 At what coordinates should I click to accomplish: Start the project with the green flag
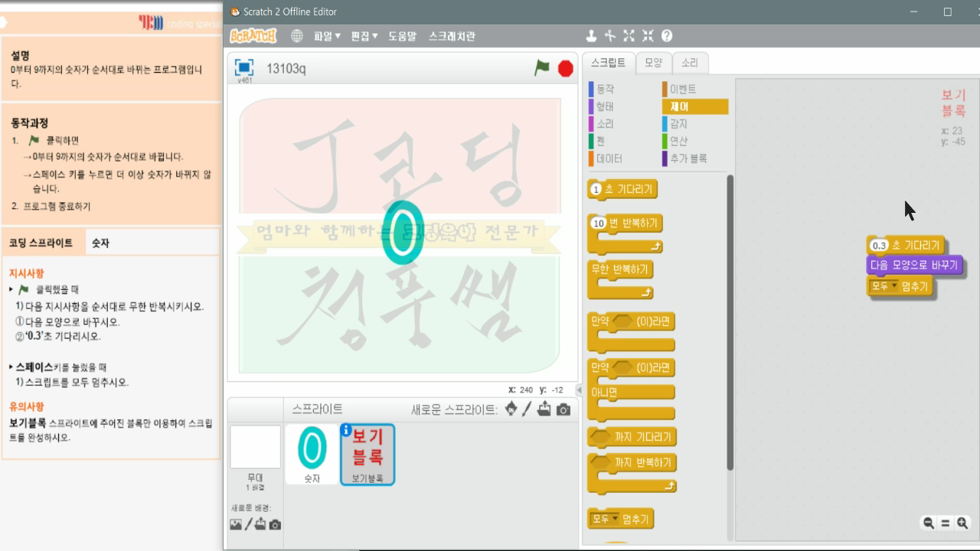[x=541, y=68]
